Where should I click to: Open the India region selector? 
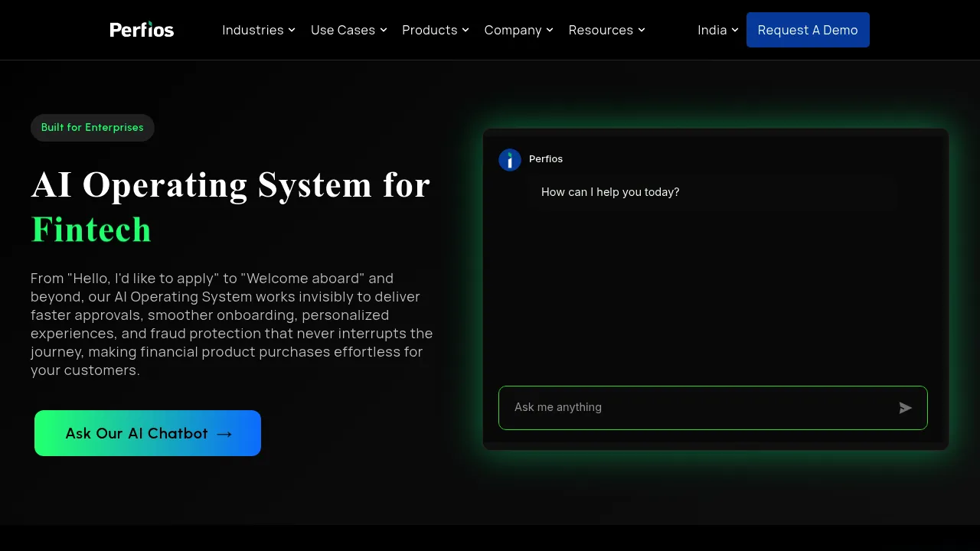(718, 30)
